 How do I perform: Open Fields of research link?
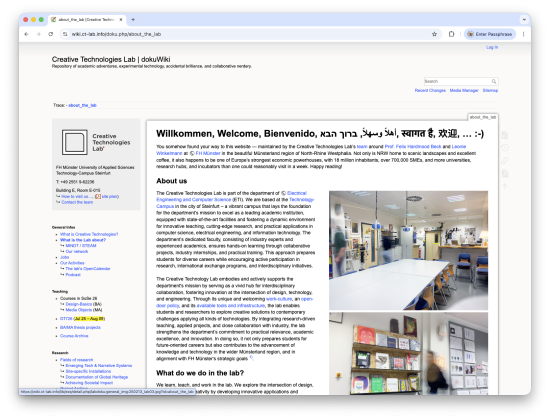coord(76,360)
